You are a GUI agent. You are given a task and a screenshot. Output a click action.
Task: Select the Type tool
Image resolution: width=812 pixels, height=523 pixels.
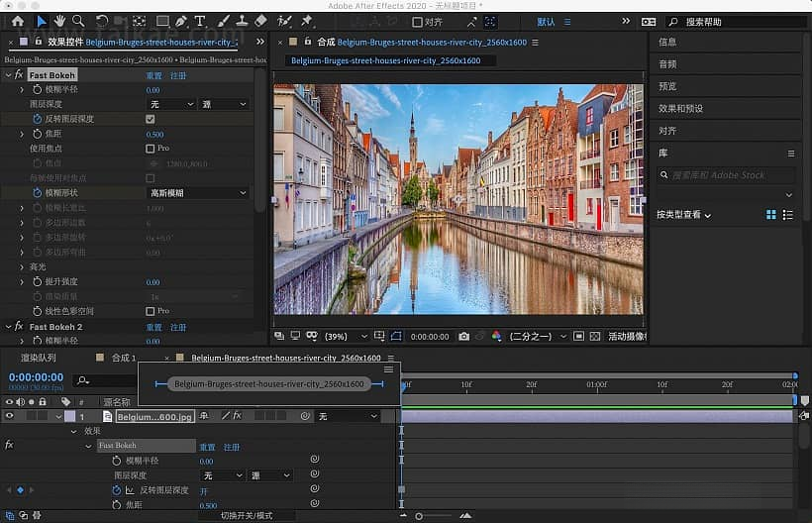point(200,21)
